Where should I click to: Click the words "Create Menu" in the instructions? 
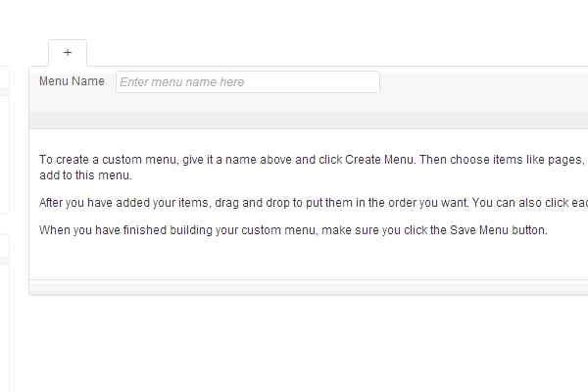click(379, 159)
